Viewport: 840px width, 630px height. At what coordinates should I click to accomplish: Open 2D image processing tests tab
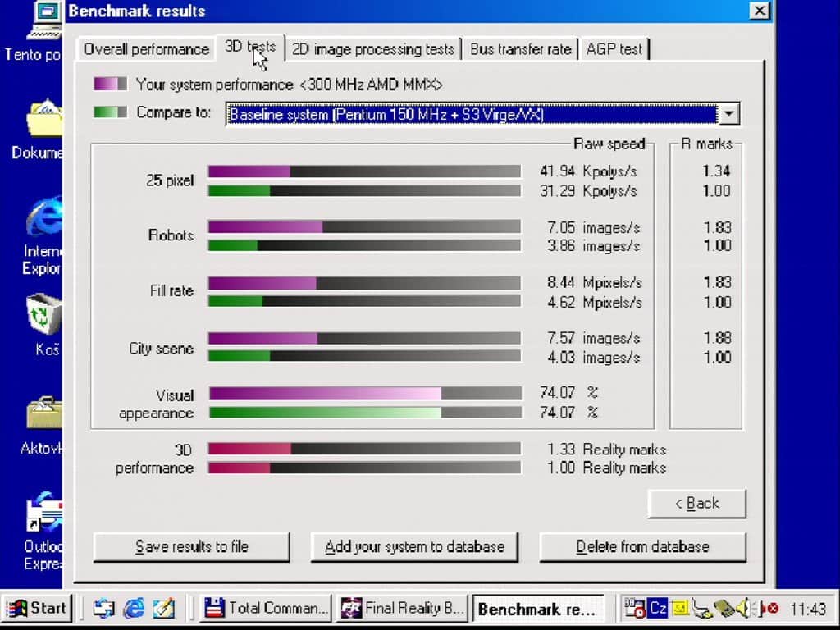(x=373, y=49)
